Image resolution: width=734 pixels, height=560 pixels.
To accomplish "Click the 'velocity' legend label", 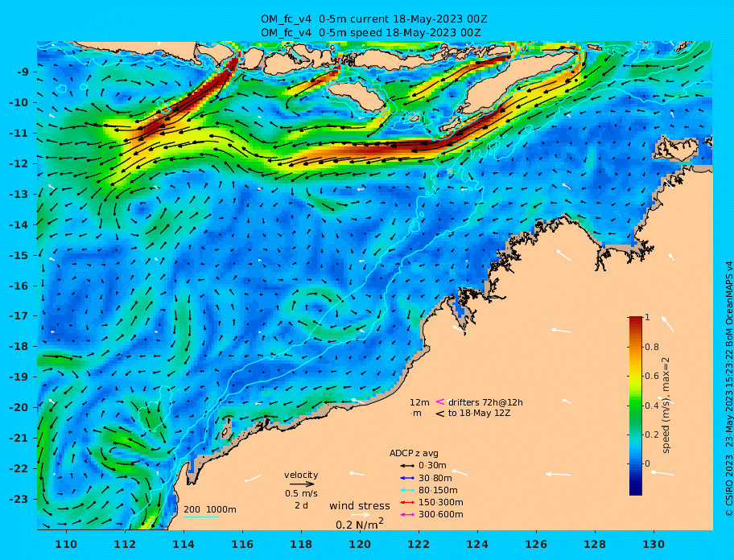I will [301, 475].
